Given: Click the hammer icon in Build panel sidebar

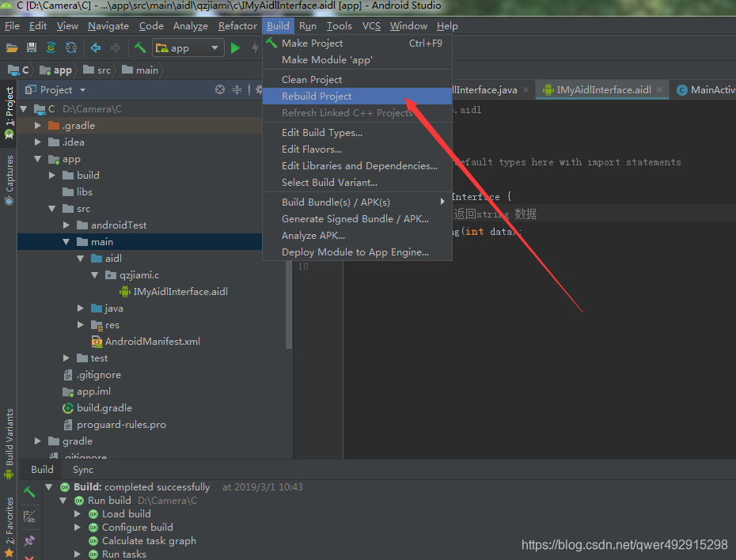Looking at the screenshot, I should click(29, 491).
